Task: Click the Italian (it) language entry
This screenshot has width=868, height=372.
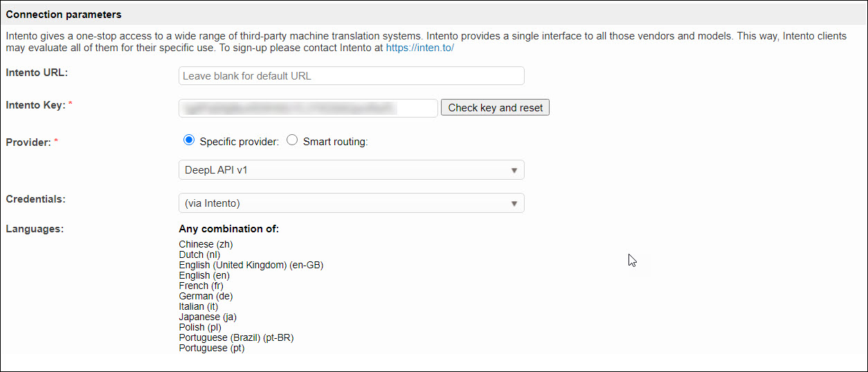Action: coord(198,306)
